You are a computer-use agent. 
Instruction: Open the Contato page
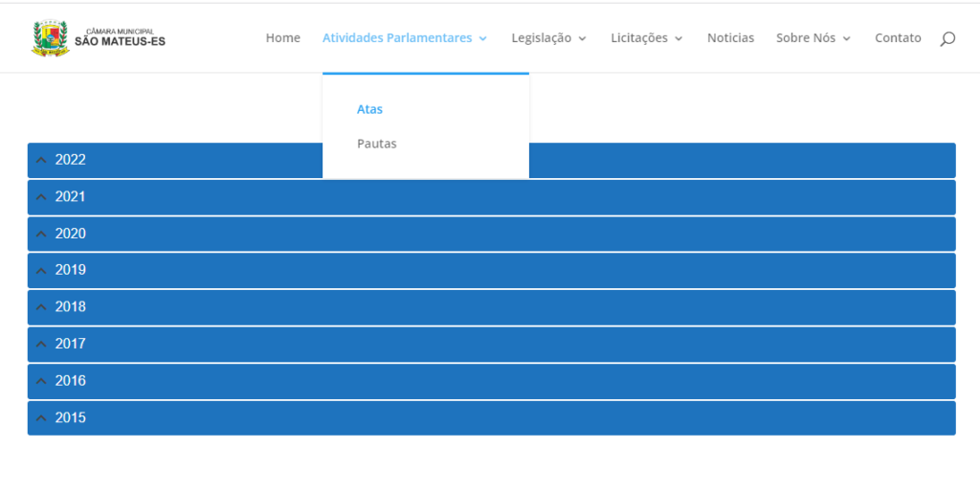pyautogui.click(x=898, y=38)
